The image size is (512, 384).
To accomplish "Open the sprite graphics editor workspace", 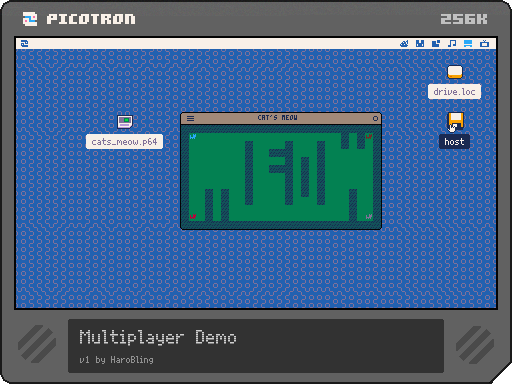I will pyautogui.click(x=404, y=44).
